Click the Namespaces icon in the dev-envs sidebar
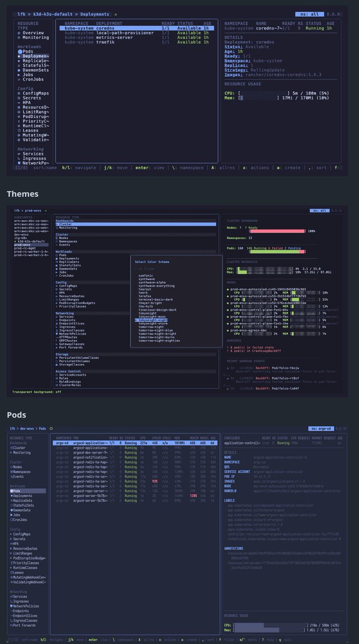The height and width of the screenshot is (644, 359). pyautogui.click(x=11, y=472)
